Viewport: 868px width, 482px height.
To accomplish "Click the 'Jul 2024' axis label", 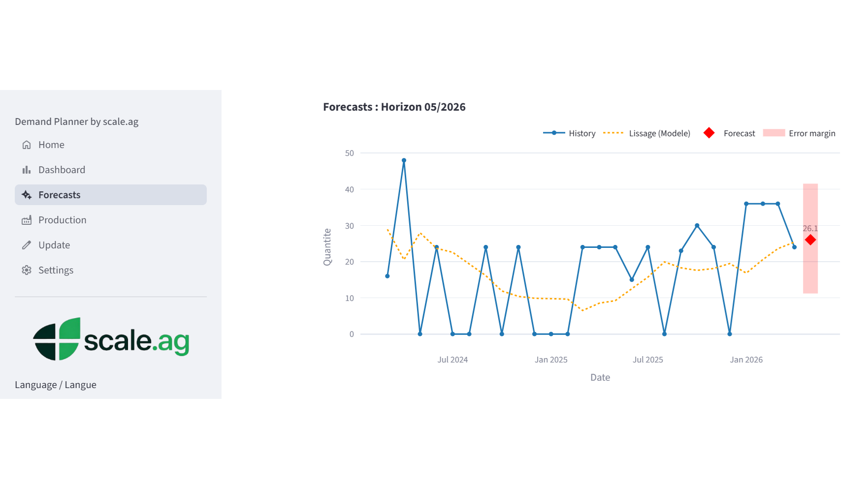I will tap(452, 360).
